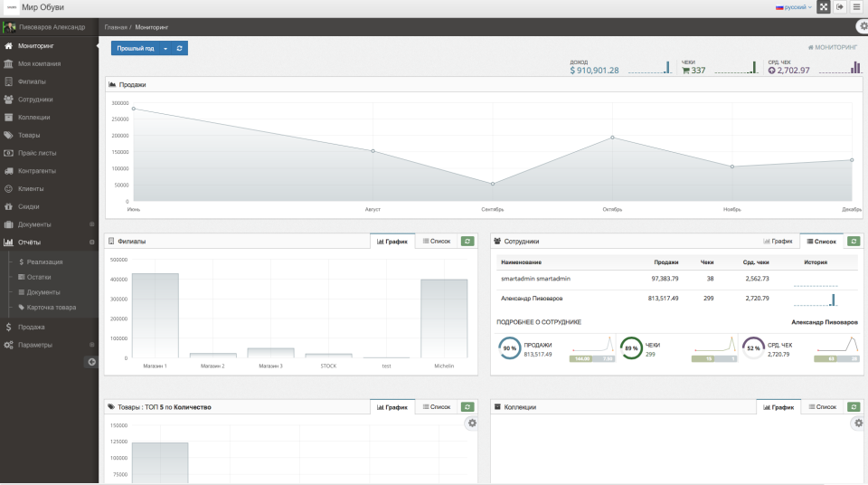Switch Товары panel to Список tab
Image resolution: width=868 pixels, height=485 pixels.
(437, 407)
